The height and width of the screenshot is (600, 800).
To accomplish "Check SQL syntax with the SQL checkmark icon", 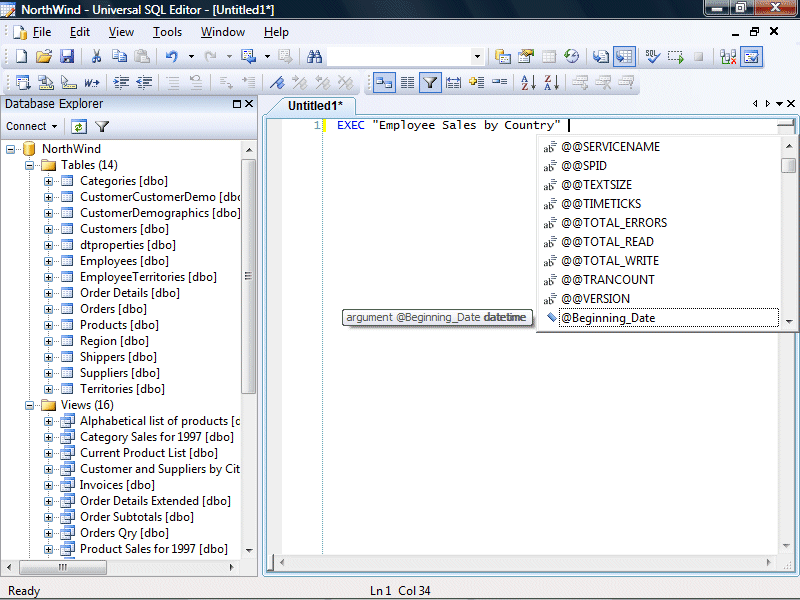I will 652,56.
